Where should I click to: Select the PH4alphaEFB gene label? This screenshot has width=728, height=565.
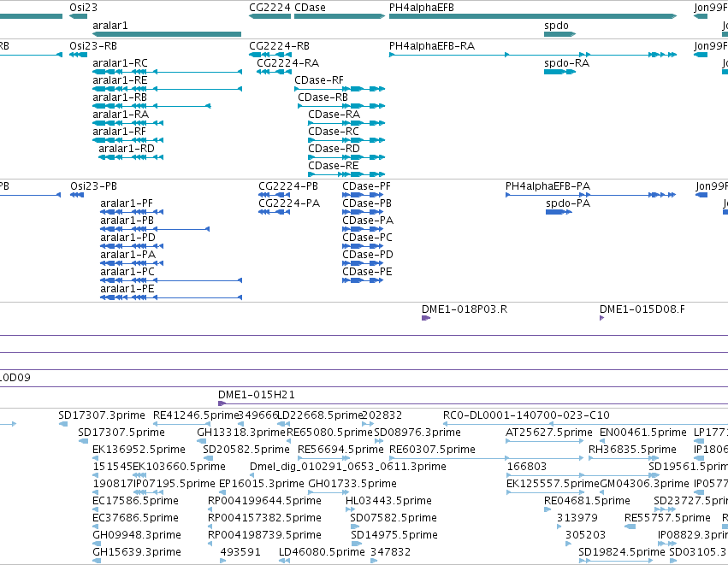click(421, 8)
